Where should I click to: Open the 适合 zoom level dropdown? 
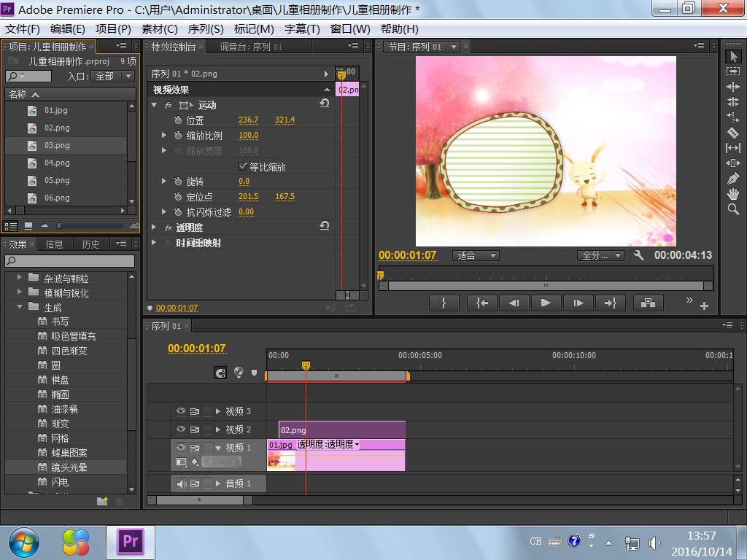point(476,255)
